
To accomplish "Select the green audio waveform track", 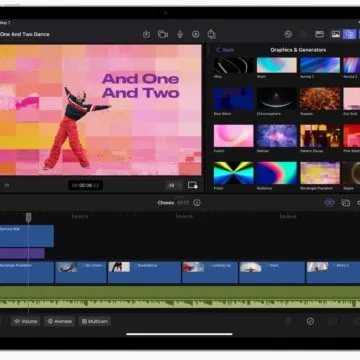I will pyautogui.click(x=180, y=297).
